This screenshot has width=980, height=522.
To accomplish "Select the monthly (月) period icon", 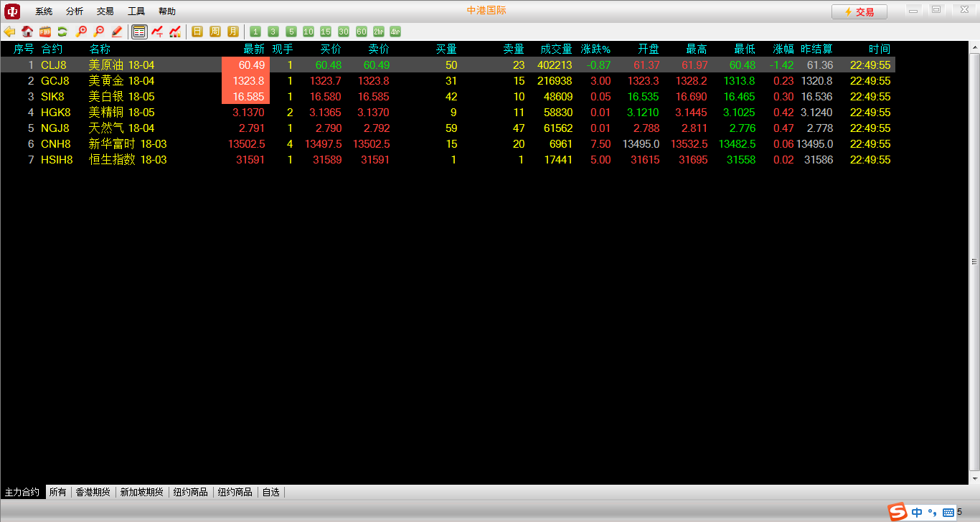I will pyautogui.click(x=233, y=32).
